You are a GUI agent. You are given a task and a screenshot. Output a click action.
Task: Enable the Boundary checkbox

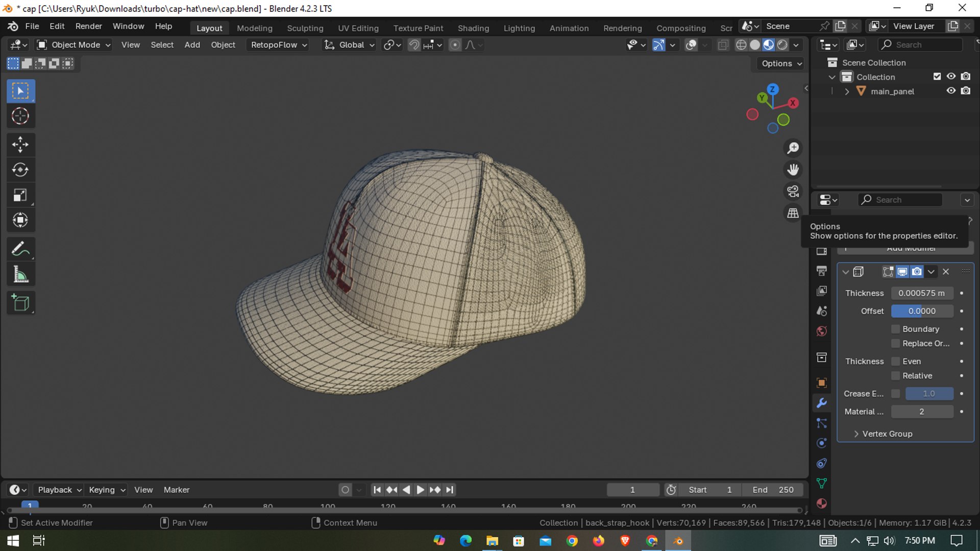(x=895, y=329)
